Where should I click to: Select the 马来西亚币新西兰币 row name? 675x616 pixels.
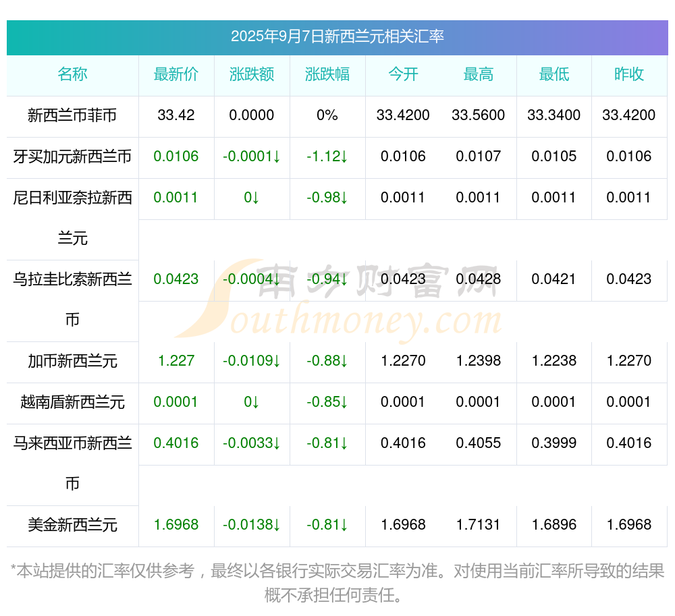tap(72, 464)
